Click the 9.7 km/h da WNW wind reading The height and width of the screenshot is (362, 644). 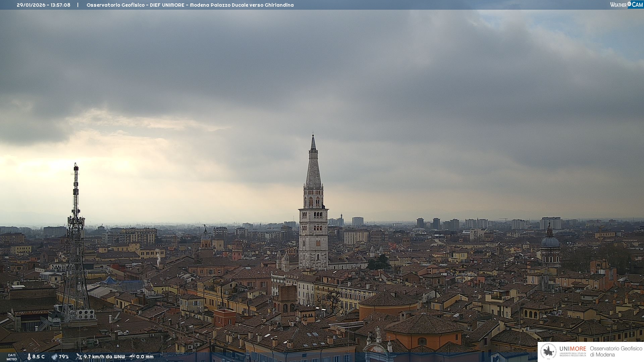click(x=104, y=357)
